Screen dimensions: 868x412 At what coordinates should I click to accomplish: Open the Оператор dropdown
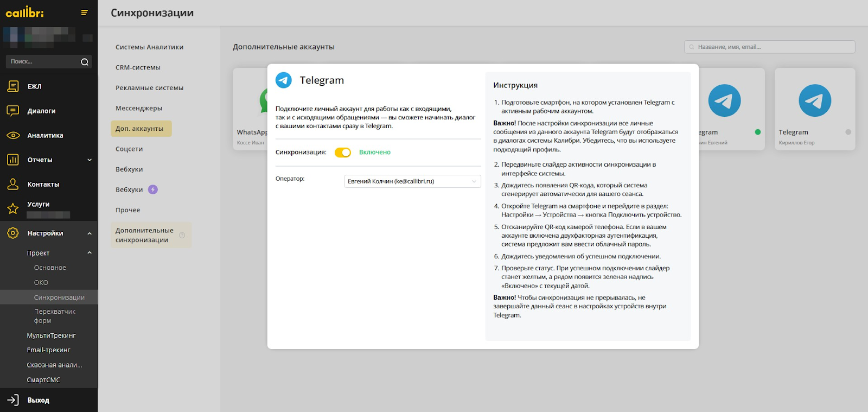coord(412,181)
